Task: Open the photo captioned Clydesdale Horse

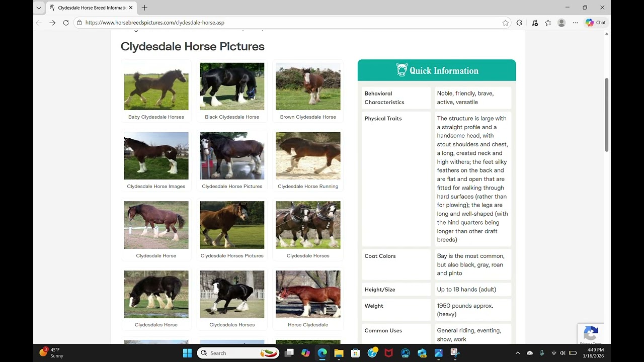Action: 156,225
